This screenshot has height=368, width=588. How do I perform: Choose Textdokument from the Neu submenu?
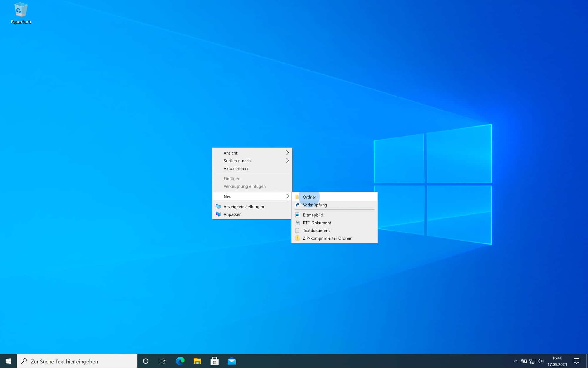point(316,230)
